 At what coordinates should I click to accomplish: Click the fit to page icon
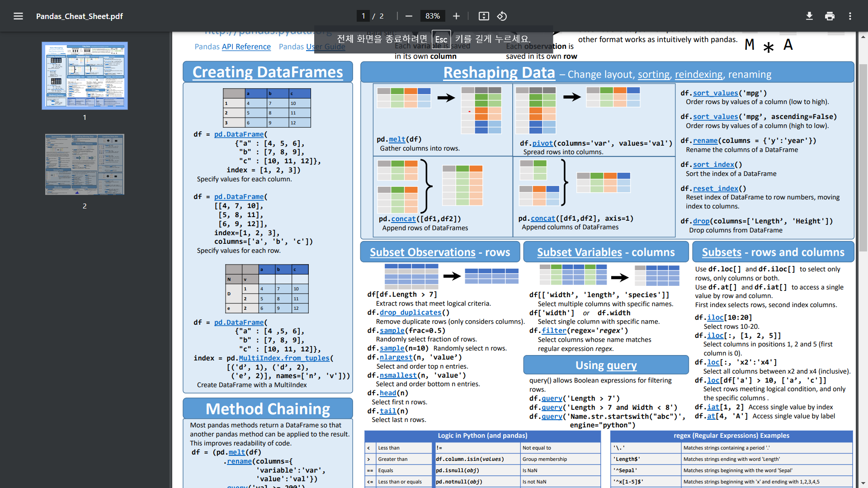[x=484, y=16]
